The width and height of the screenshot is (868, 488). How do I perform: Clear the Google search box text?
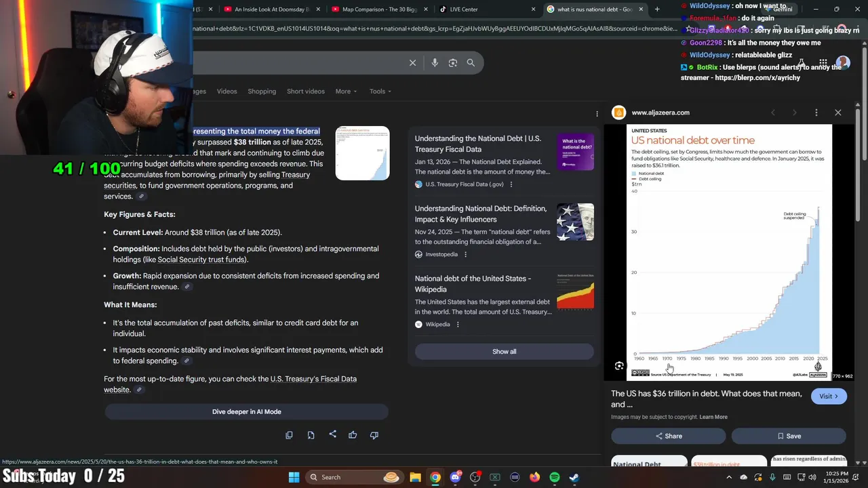tap(412, 62)
